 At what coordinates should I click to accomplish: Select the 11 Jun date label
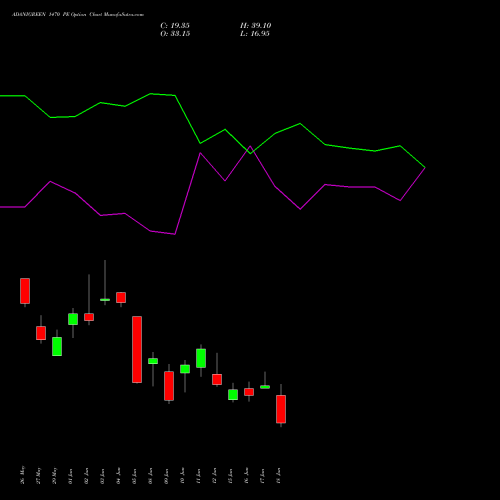(199, 476)
